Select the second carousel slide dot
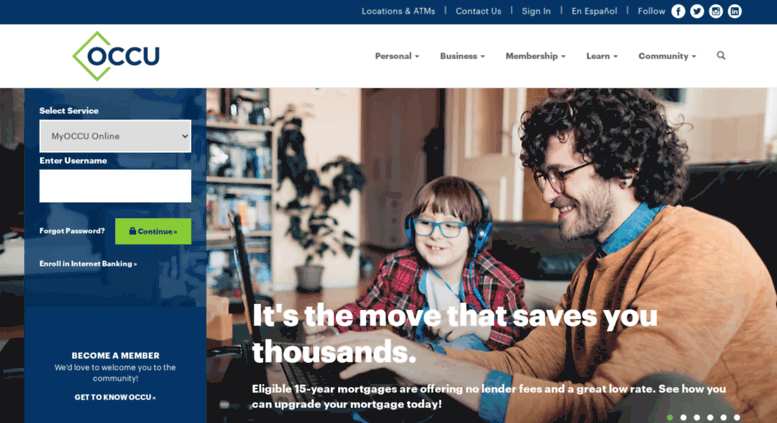The image size is (777, 423). (x=683, y=418)
